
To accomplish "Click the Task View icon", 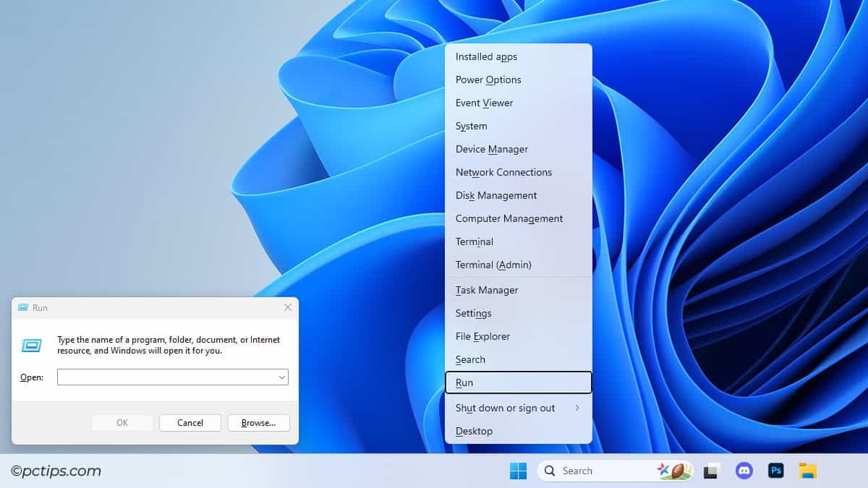I will pyautogui.click(x=710, y=470).
